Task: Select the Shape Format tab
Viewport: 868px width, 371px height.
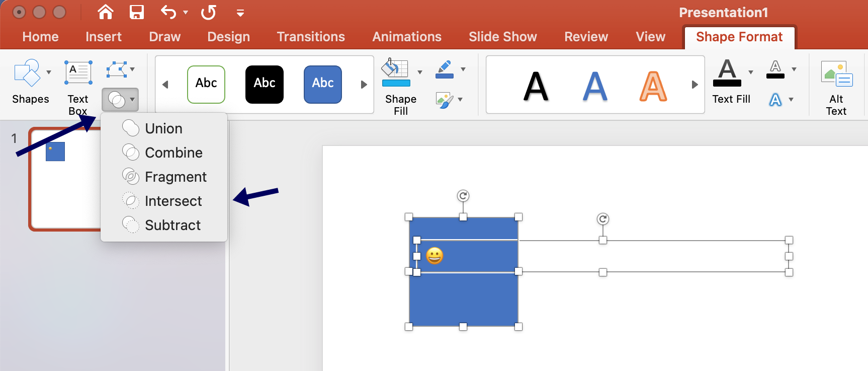Action: tap(739, 37)
